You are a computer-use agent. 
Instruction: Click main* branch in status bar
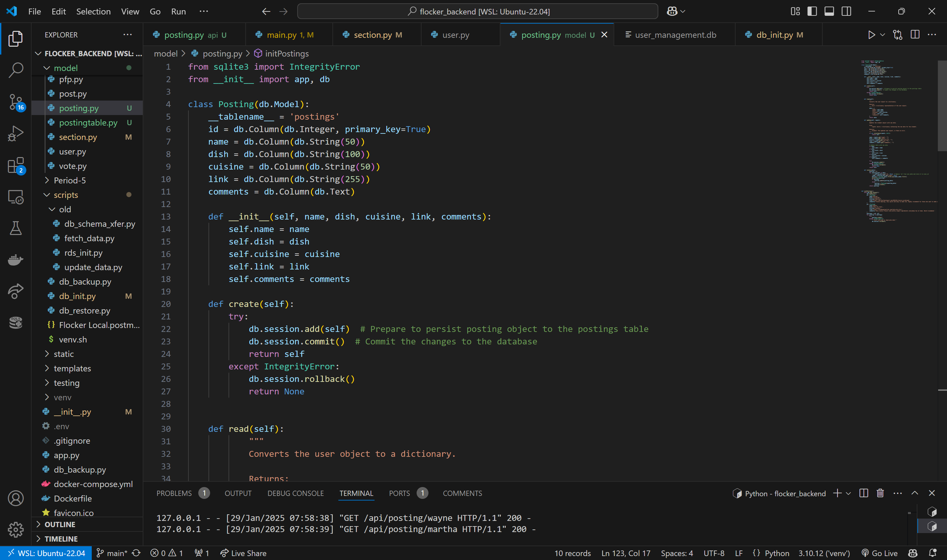click(x=112, y=553)
